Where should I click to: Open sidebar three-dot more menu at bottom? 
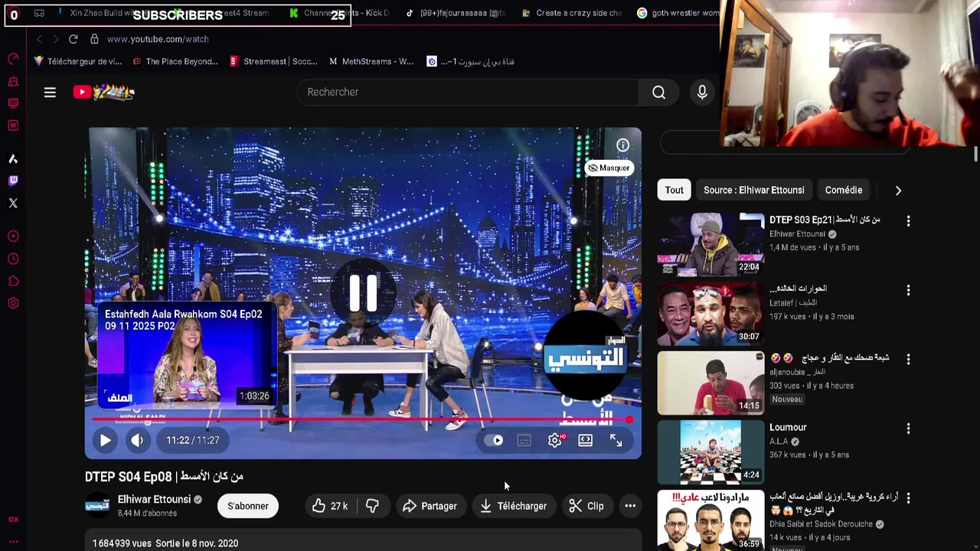[x=13, y=541]
